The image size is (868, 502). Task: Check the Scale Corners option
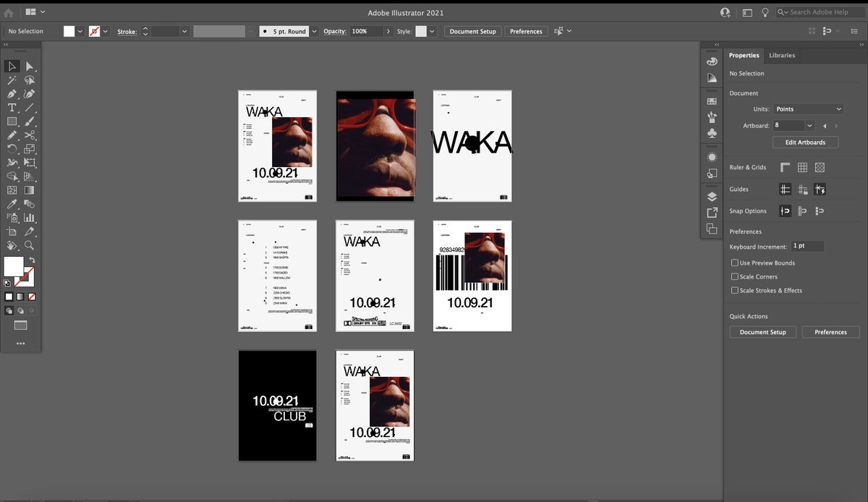[735, 276]
